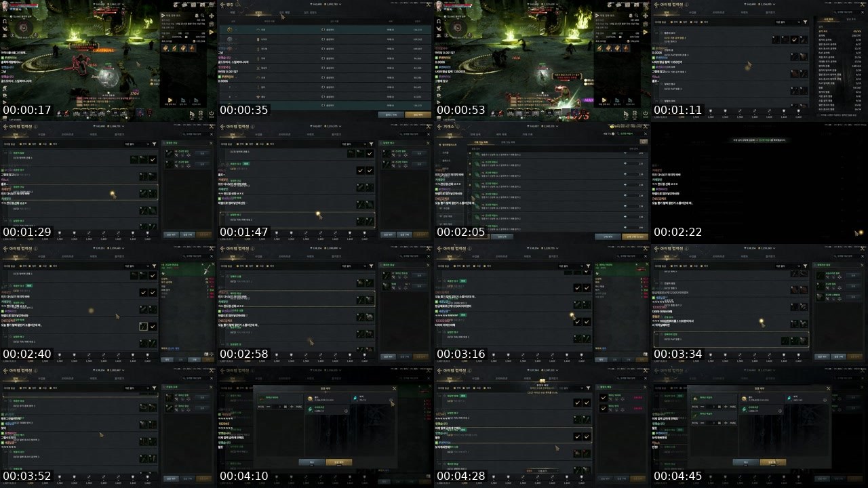View the frame thumbnail at 00:03:34

coord(759,305)
